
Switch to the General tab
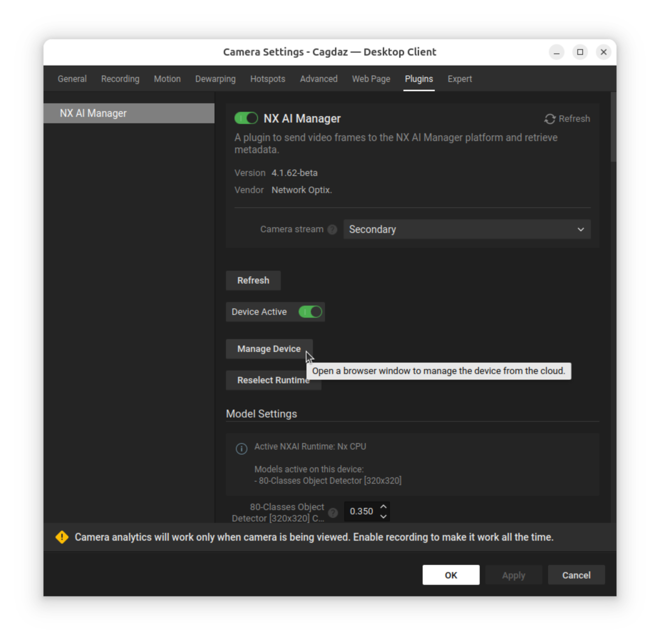pos(72,79)
